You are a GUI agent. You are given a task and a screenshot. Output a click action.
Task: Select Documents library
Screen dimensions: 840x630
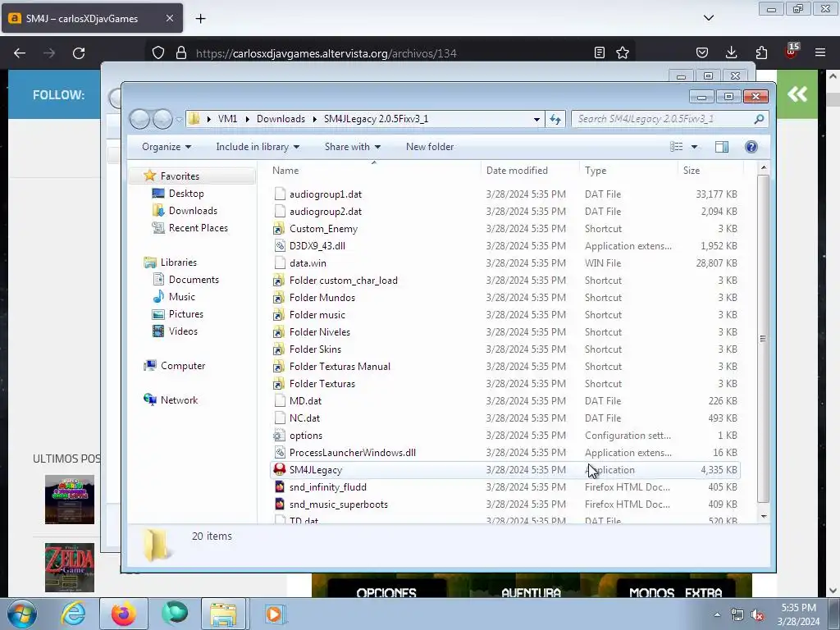click(194, 279)
